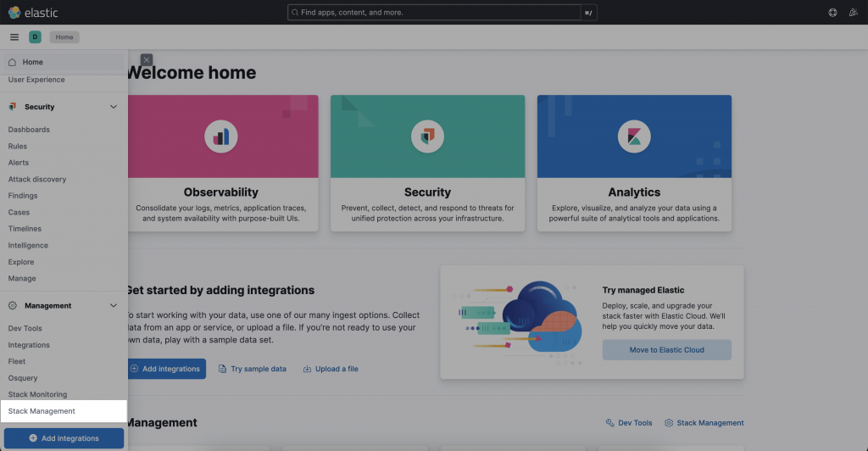Image resolution: width=868 pixels, height=451 pixels.
Task: Click the Move to Elastic Cloud button
Action: point(666,350)
